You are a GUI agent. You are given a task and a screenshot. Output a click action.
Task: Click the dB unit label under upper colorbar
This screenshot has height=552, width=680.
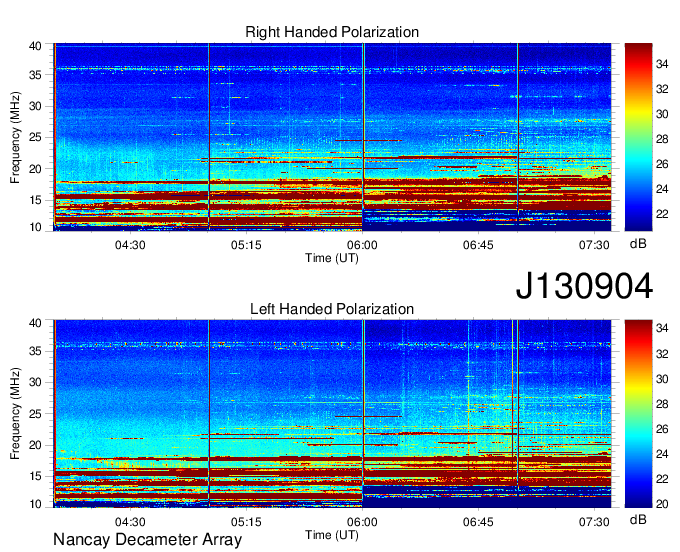click(638, 244)
